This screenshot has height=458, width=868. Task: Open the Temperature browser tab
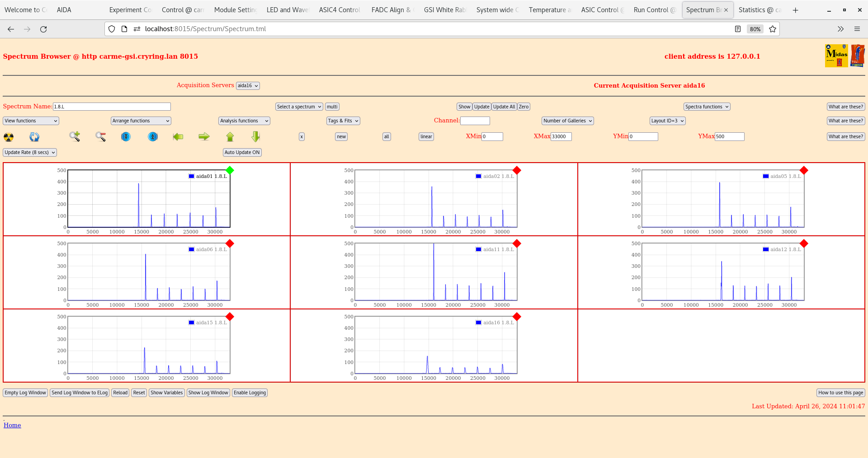(550, 10)
